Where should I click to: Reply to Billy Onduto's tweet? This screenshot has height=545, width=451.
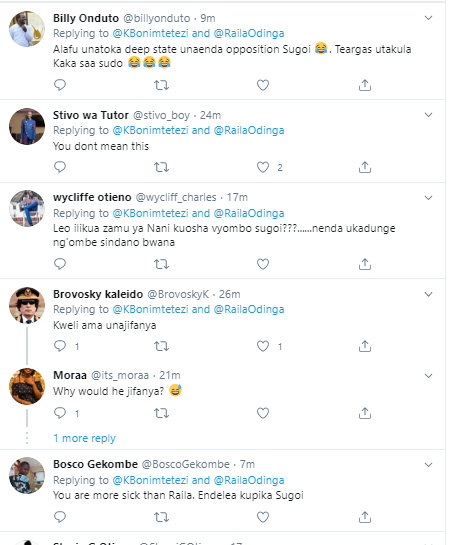click(60, 85)
